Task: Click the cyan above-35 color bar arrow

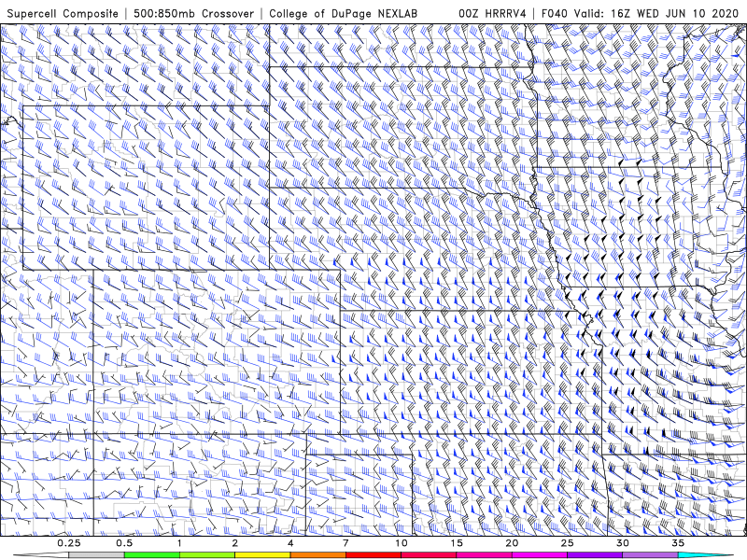Action: pyautogui.click(x=705, y=555)
